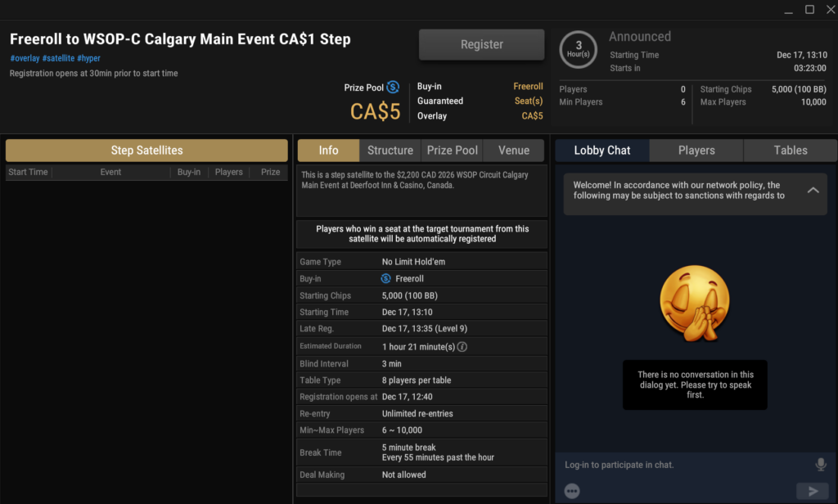Sort satellites by Start Time column
The height and width of the screenshot is (504, 838).
point(28,172)
